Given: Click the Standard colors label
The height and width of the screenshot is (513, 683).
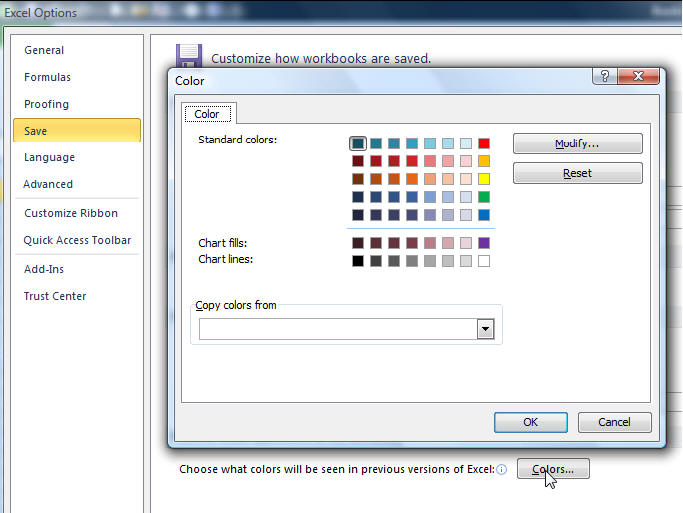Looking at the screenshot, I should pyautogui.click(x=237, y=140).
